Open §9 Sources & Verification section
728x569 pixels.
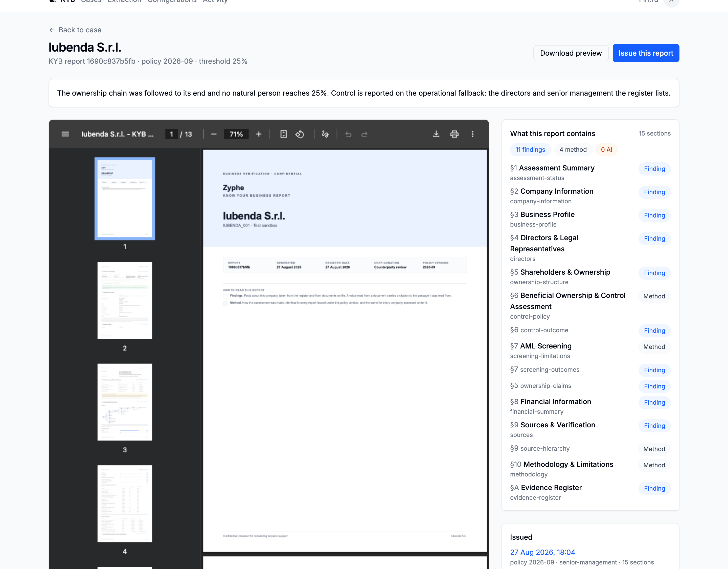[x=590, y=430]
